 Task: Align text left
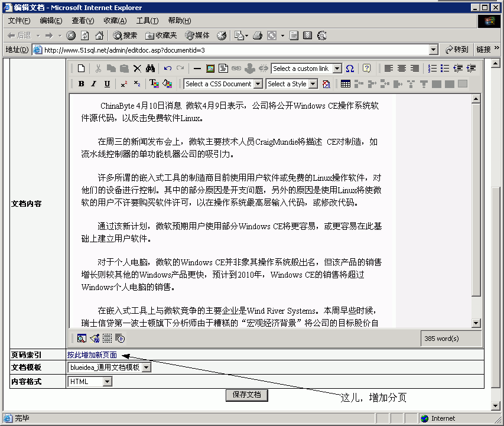(389, 69)
